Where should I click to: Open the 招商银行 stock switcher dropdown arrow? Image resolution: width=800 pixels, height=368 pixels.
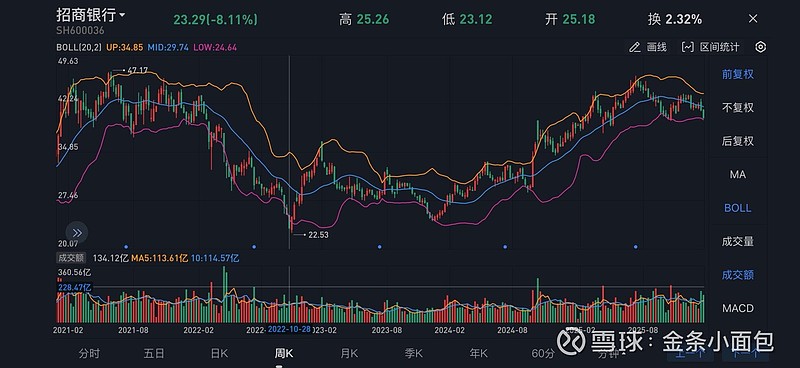point(122,15)
